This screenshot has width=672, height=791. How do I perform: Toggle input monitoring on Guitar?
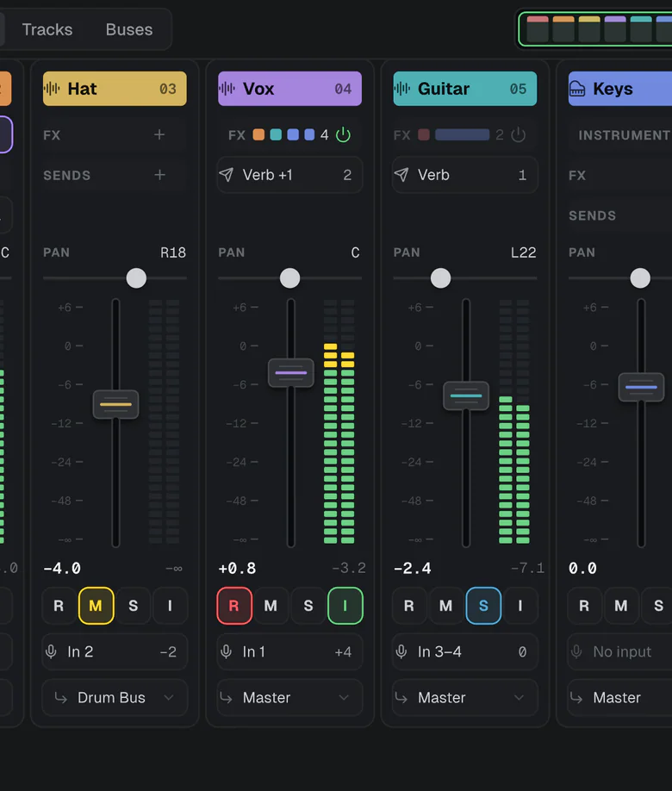[520, 606]
